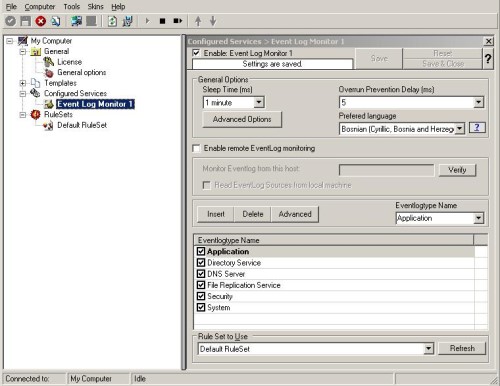Open the Sleep Time dropdown

pos(259,102)
